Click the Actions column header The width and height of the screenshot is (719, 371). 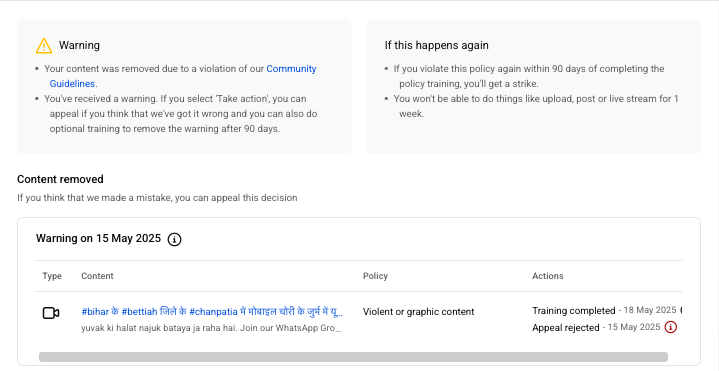(x=548, y=276)
